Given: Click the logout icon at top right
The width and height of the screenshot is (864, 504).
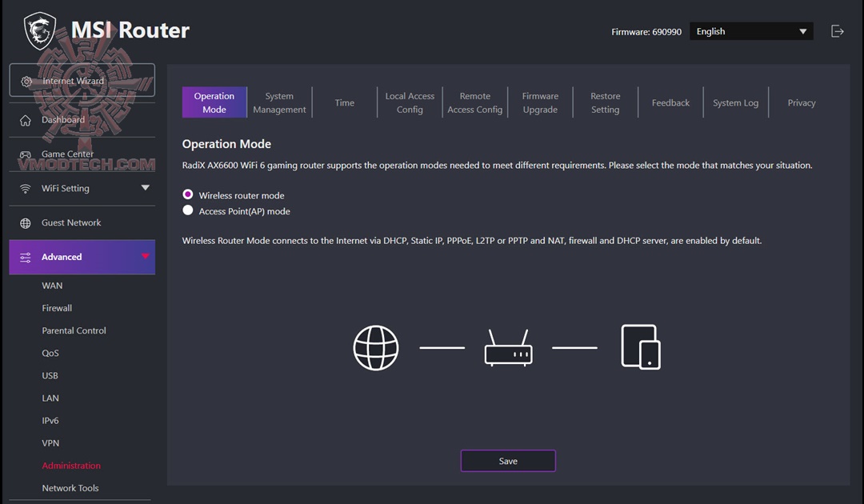Looking at the screenshot, I should (x=837, y=31).
